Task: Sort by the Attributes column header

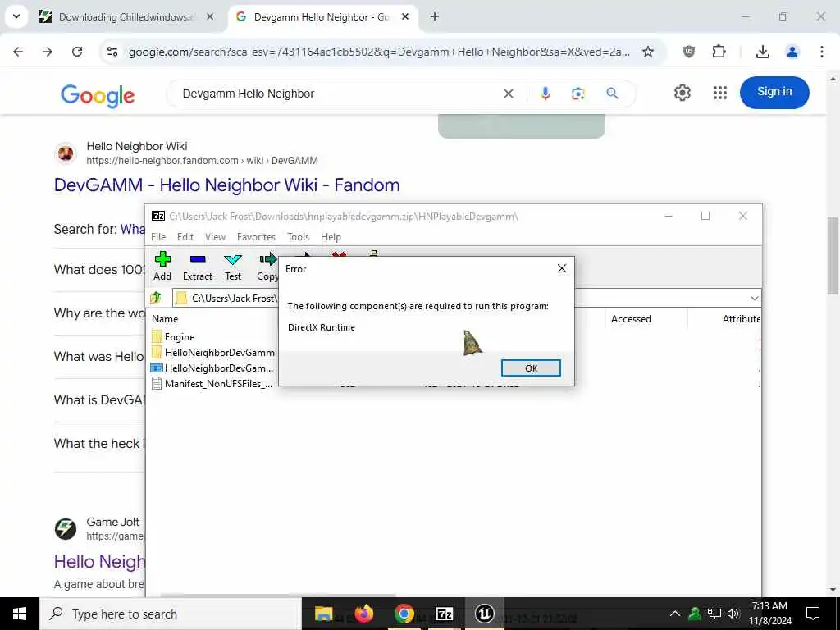Action: (742, 319)
